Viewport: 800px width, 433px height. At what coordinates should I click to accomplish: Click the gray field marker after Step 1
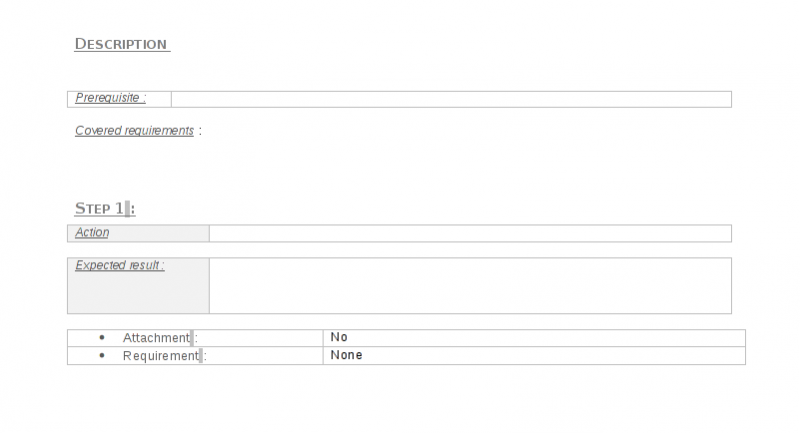point(128,208)
